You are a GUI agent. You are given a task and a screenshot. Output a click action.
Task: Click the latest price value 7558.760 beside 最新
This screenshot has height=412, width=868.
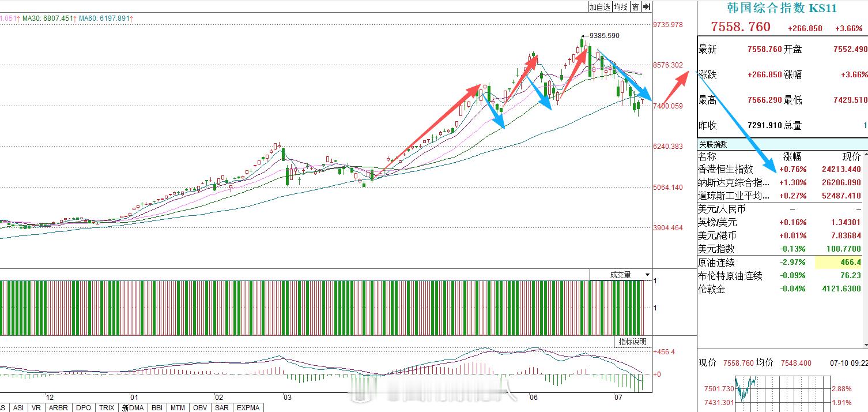[765, 50]
